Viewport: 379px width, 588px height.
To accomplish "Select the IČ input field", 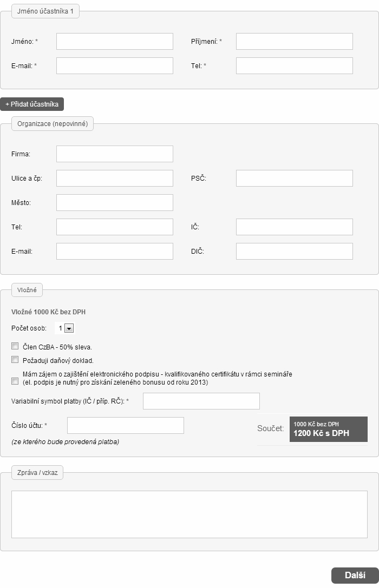I will [x=294, y=227].
